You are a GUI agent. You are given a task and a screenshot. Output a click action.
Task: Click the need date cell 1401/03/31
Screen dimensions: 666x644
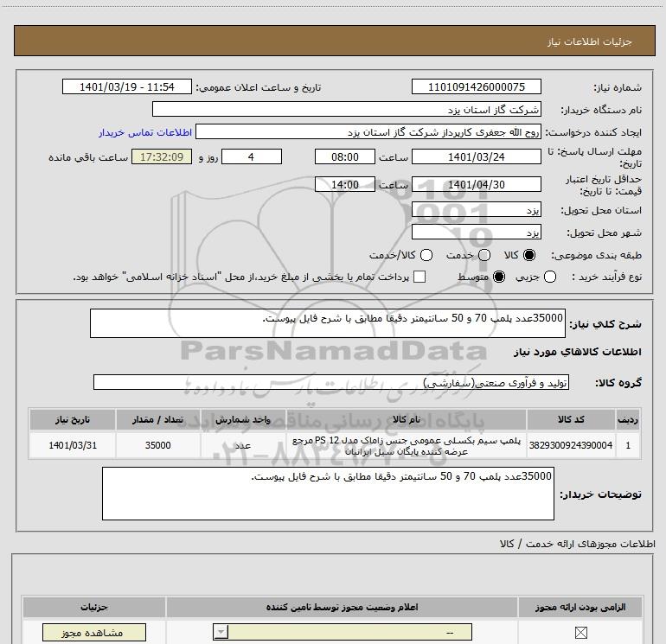(73, 445)
